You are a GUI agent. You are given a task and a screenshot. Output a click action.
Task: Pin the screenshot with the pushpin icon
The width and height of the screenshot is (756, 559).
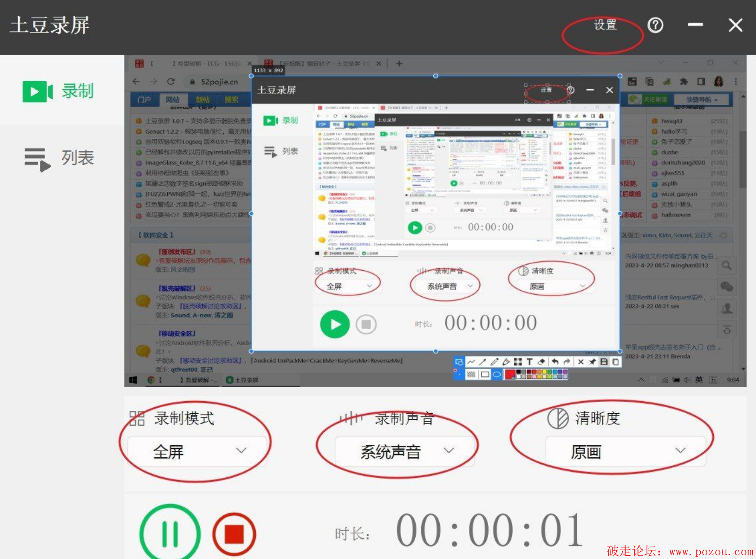(593, 362)
